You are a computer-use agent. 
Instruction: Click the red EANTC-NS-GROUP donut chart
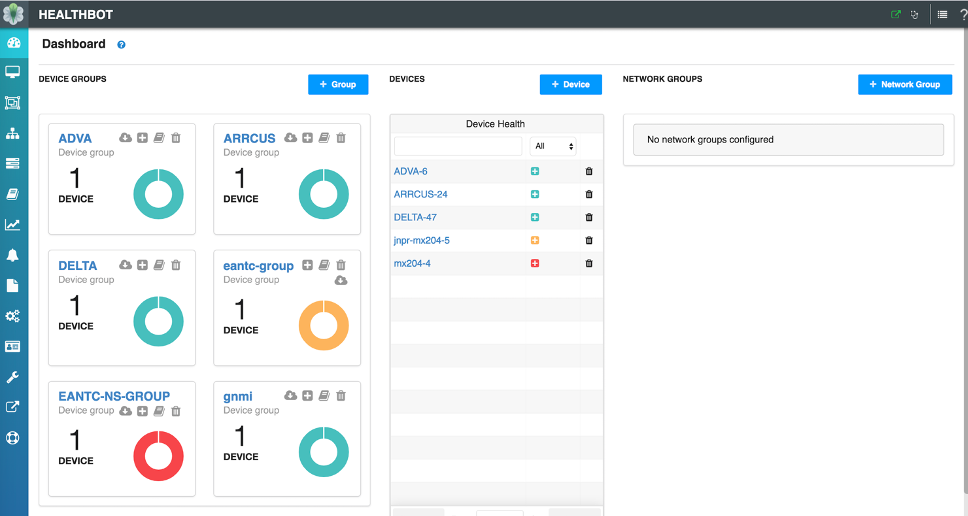pos(158,456)
